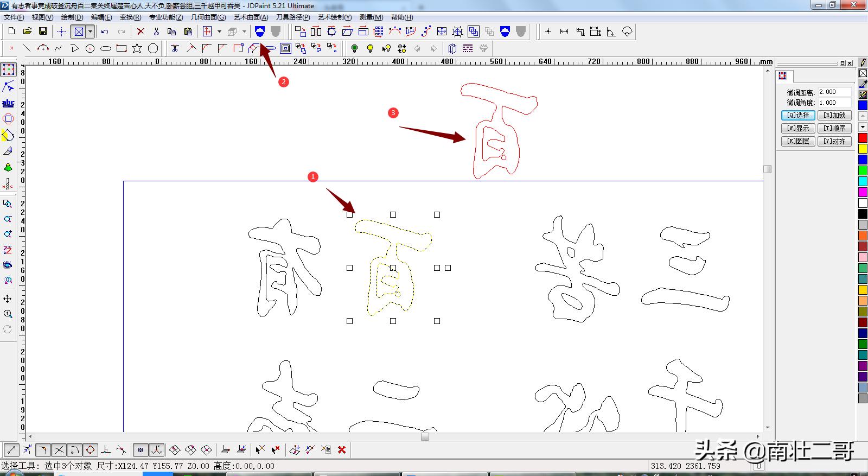The image size is (868, 476).
Task: Click the [E]图层 button
Action: pyautogui.click(x=798, y=141)
